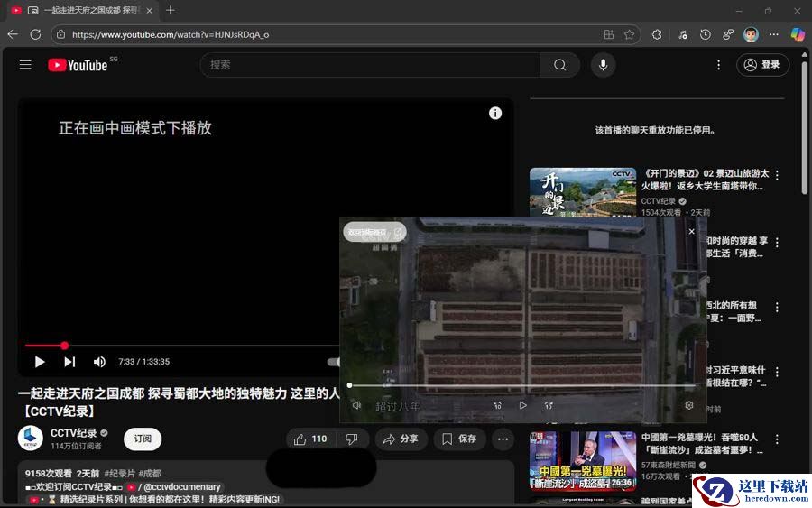Open options for 对习近平意味什 video
This screenshot has width=812, height=508.
coord(777,372)
